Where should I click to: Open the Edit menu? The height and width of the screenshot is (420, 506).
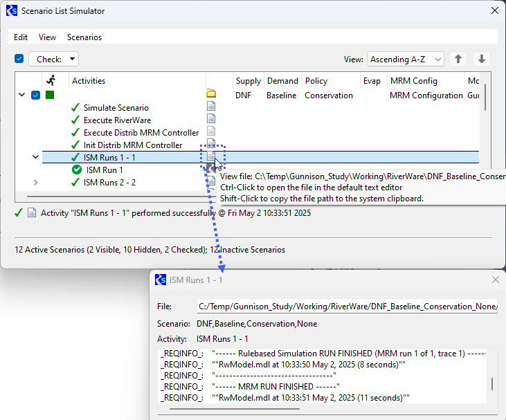coord(21,37)
